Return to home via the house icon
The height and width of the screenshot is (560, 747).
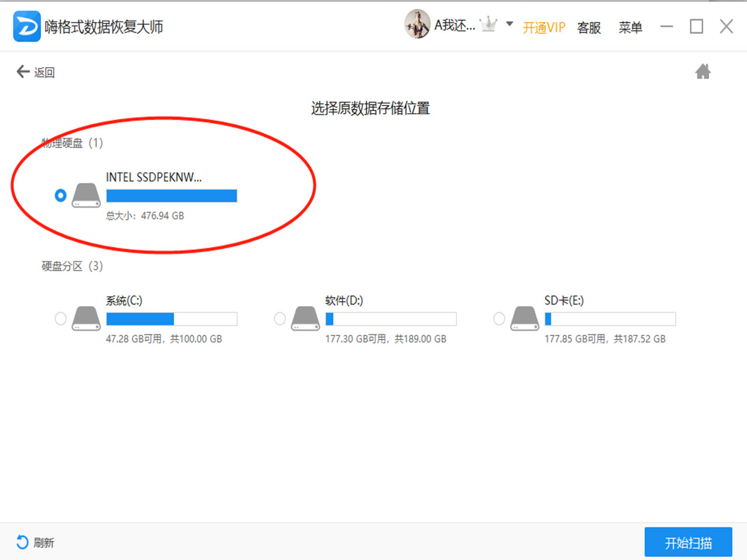pos(703,71)
